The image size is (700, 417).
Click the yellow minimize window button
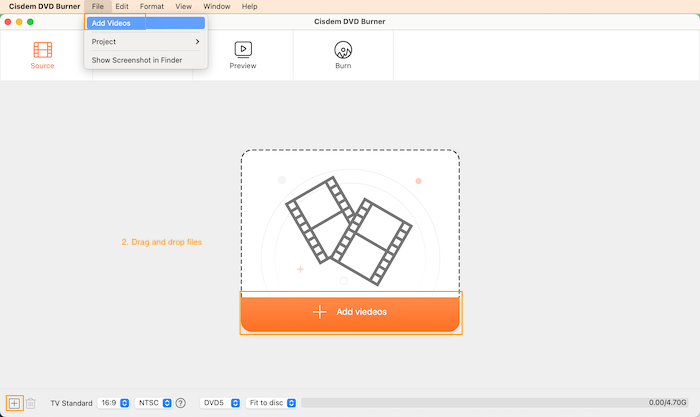19,22
